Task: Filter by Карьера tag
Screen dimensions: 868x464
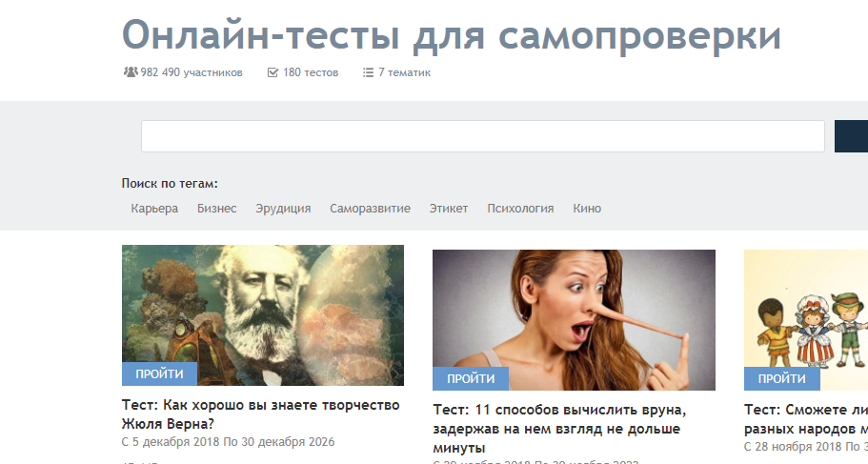Action: pos(154,209)
